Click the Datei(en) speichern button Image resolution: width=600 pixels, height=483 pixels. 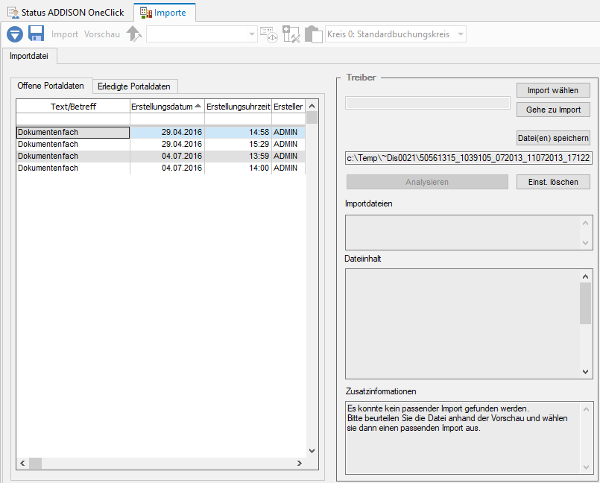(553, 138)
